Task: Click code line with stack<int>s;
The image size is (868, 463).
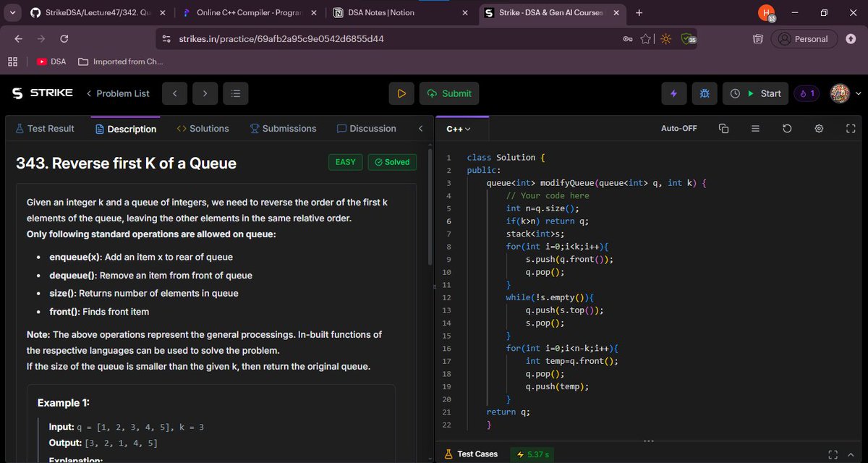Action: pyautogui.click(x=535, y=234)
